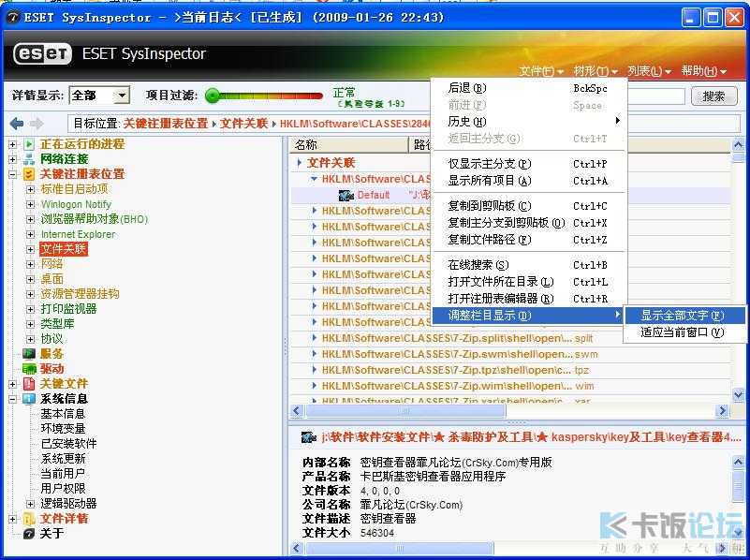Click the list pane horizontal scrollbar thumb

405,410
